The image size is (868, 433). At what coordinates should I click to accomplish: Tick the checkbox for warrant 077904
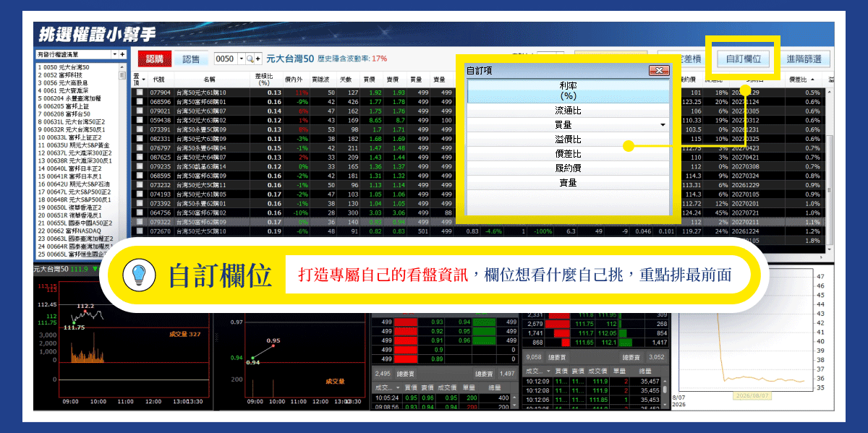[x=139, y=93]
